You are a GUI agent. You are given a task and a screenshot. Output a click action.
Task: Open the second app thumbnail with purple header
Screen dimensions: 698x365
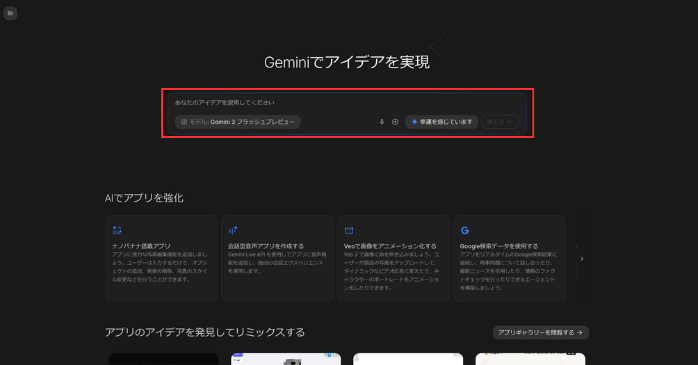pos(286,359)
